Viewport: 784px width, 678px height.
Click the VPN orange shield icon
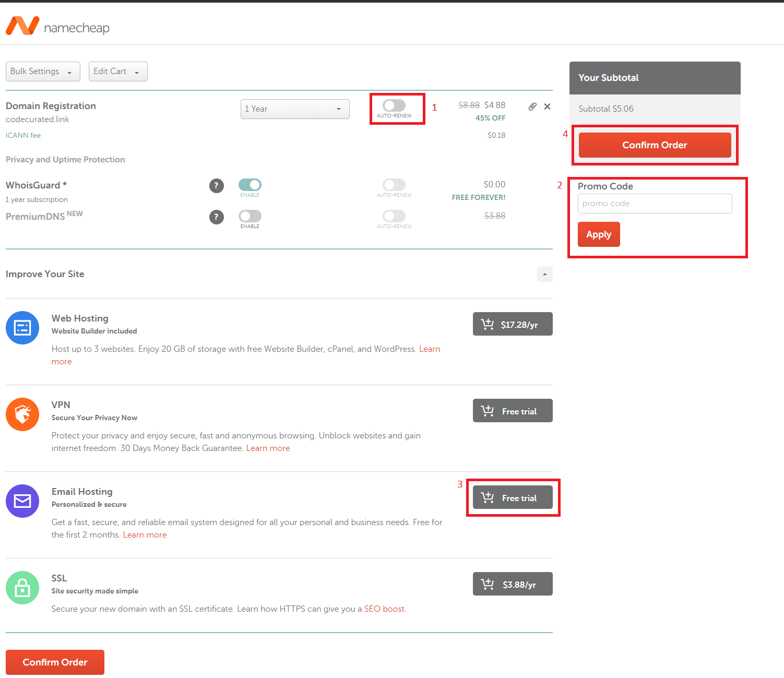tap(22, 414)
